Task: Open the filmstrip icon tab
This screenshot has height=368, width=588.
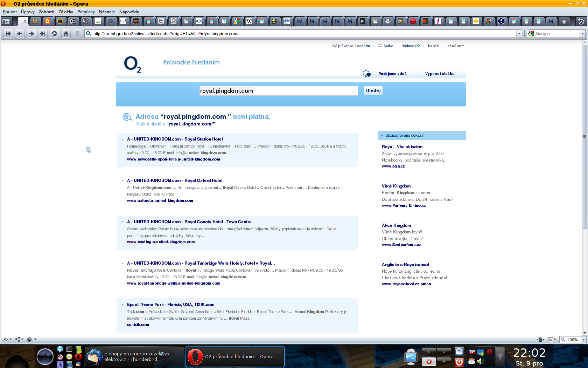Action: point(136,21)
